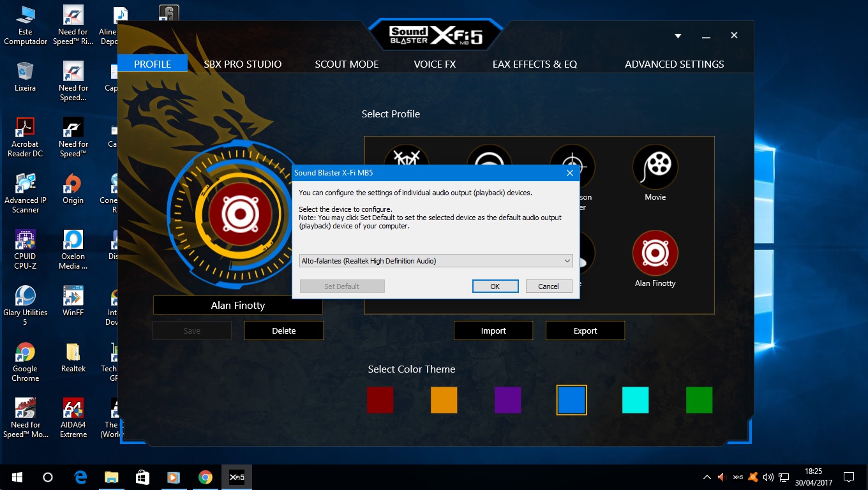
Task: Choose the purple color theme
Action: click(508, 400)
